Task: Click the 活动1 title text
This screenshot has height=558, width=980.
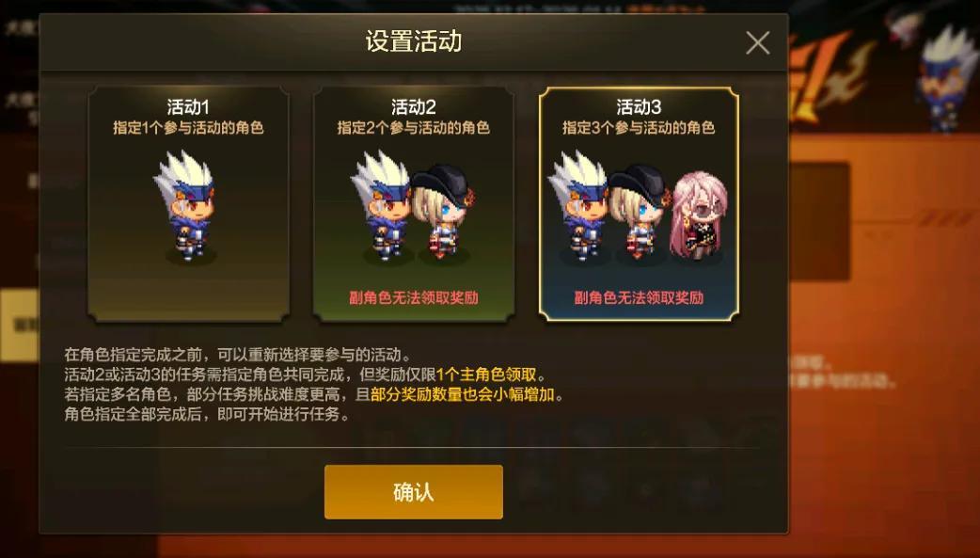Action: point(188,107)
